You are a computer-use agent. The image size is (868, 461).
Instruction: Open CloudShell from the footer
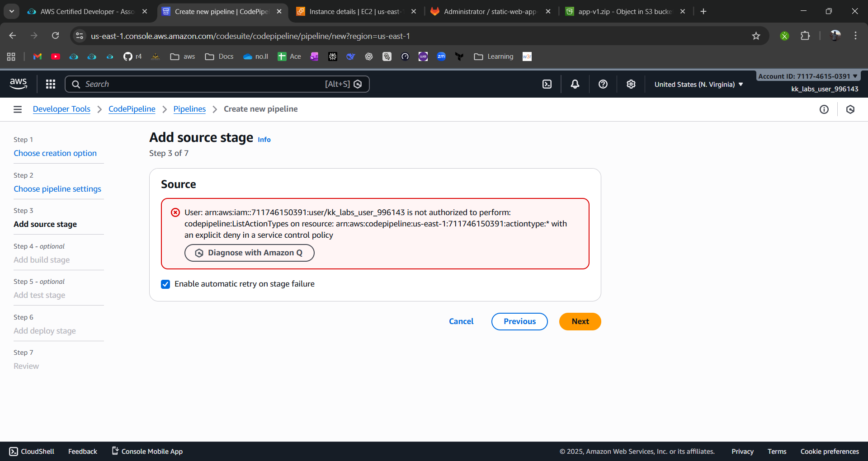(x=32, y=452)
